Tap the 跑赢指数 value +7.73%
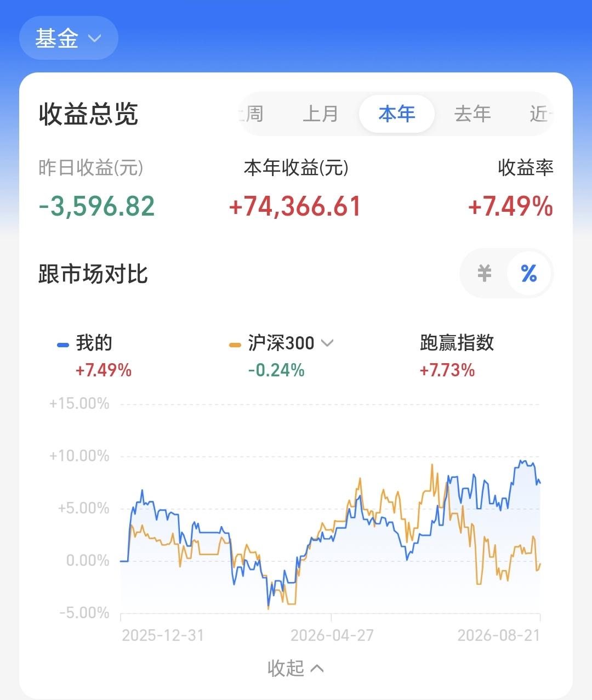 point(447,370)
